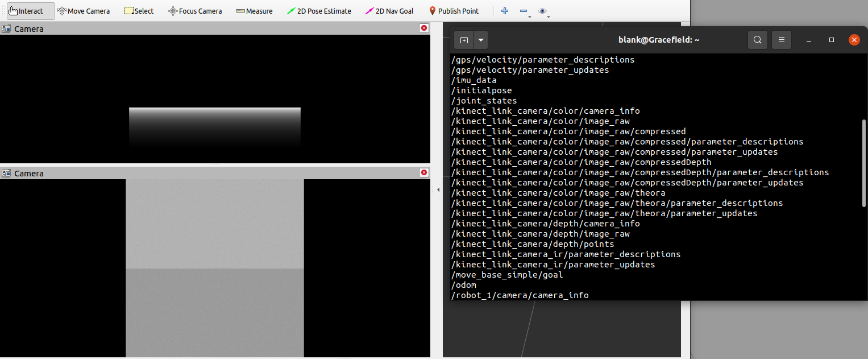The width and height of the screenshot is (868, 359).
Task: Click image_raw/compressedDepth/parameter_updates line
Action: [x=627, y=183]
